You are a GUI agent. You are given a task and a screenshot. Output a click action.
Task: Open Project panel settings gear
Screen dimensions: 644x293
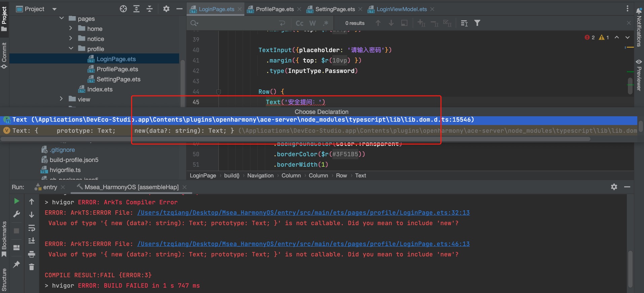pyautogui.click(x=166, y=9)
